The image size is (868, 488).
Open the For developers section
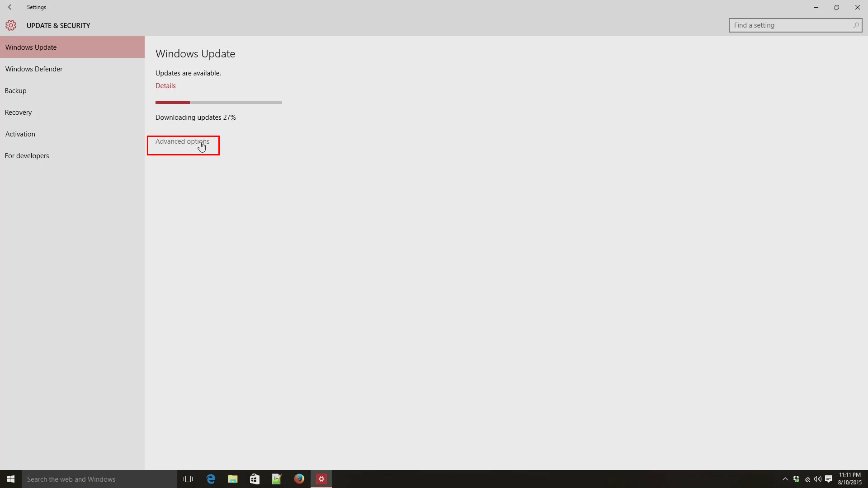tap(72, 155)
